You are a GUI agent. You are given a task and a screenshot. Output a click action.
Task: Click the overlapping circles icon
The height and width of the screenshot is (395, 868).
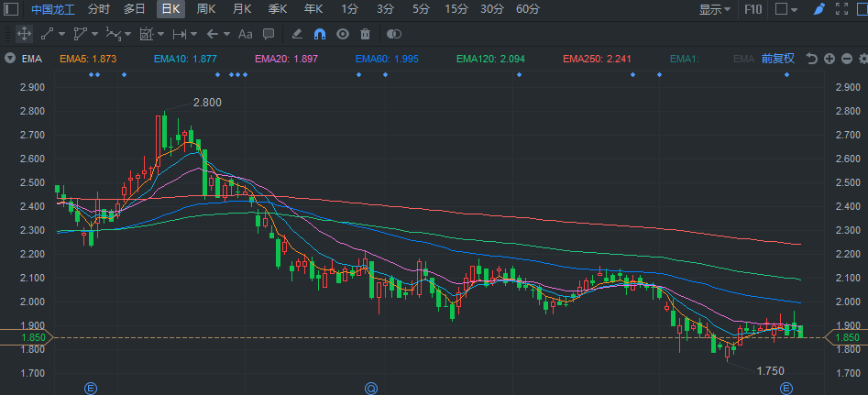tap(393, 34)
